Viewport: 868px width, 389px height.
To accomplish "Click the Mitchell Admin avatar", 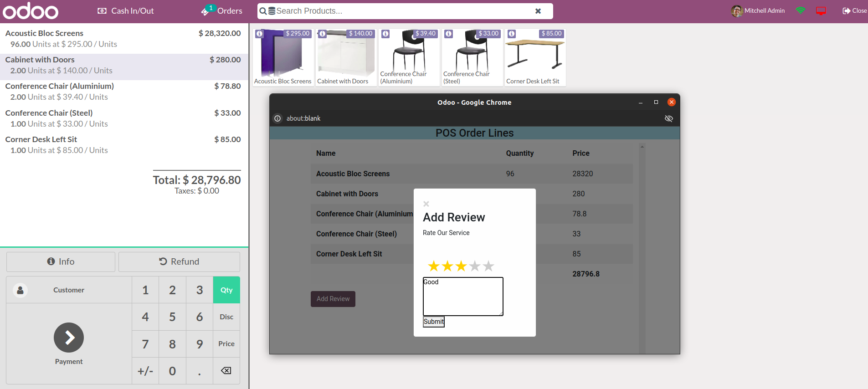I will pos(737,11).
